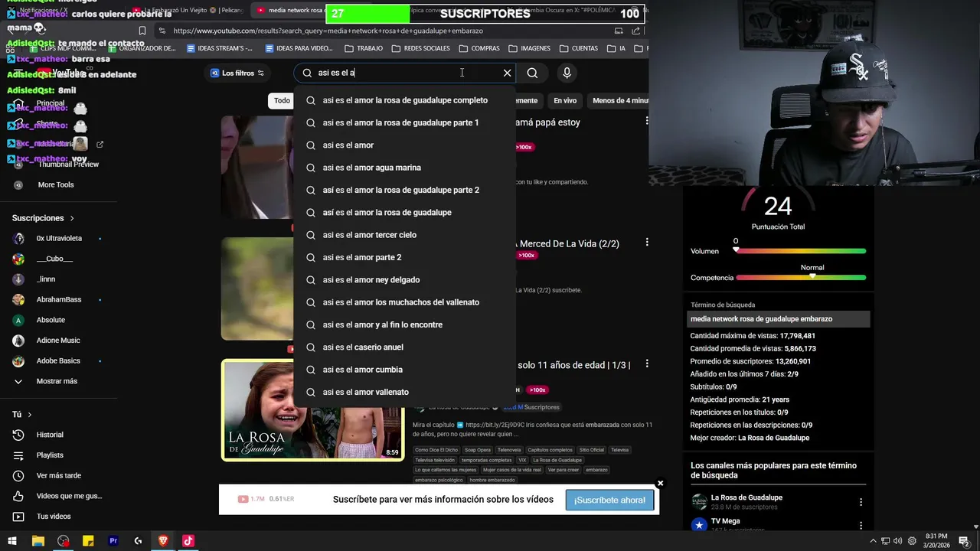Open the volume control in the system tray
Screen dimensions: 980x551
pyautogui.click(x=897, y=541)
